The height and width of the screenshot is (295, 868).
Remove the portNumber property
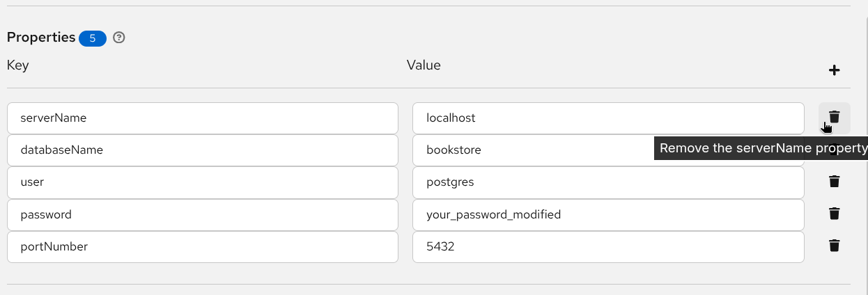point(834,246)
